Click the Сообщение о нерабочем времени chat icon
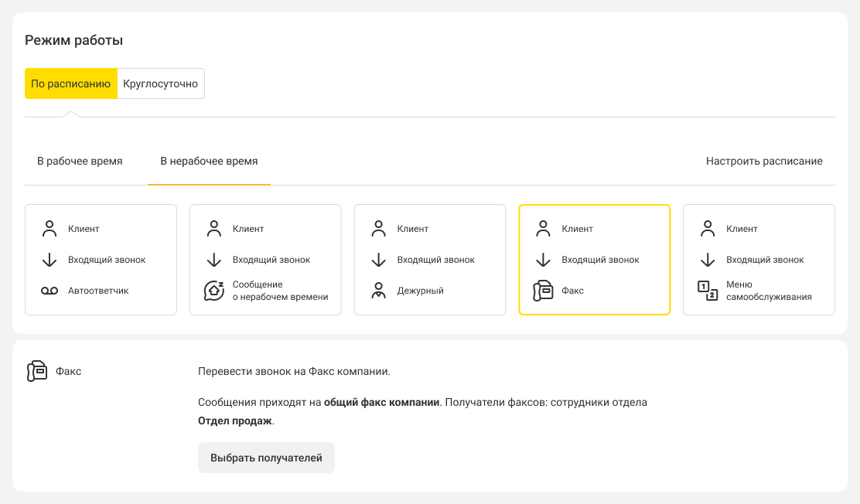The width and height of the screenshot is (860, 504). pyautogui.click(x=214, y=291)
